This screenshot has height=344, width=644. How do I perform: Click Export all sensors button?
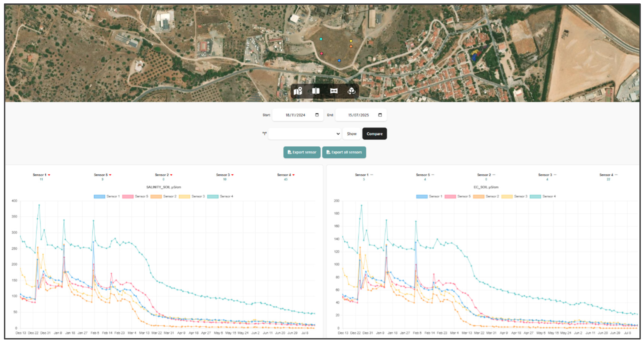coord(344,152)
